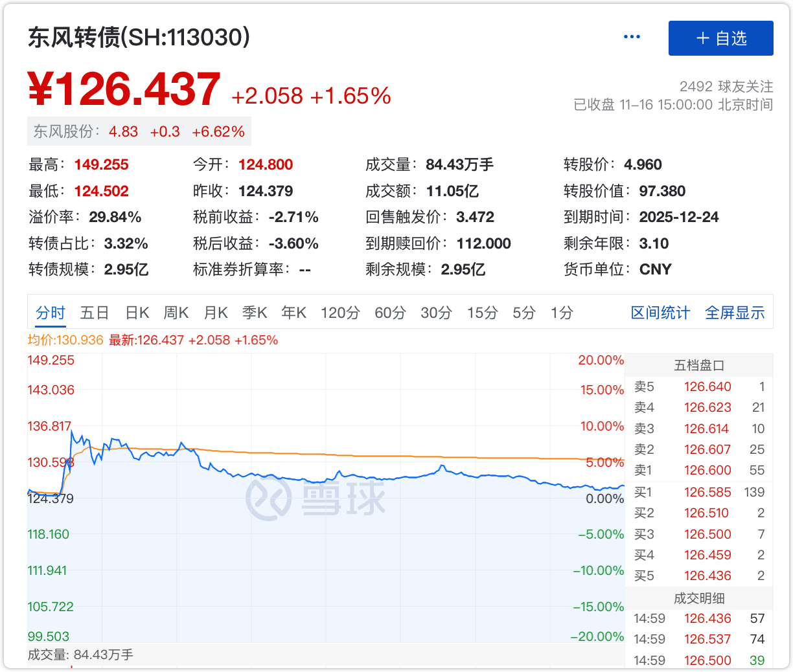The width and height of the screenshot is (793, 672).
Task: Open the three-dot more options menu
Action: (632, 38)
